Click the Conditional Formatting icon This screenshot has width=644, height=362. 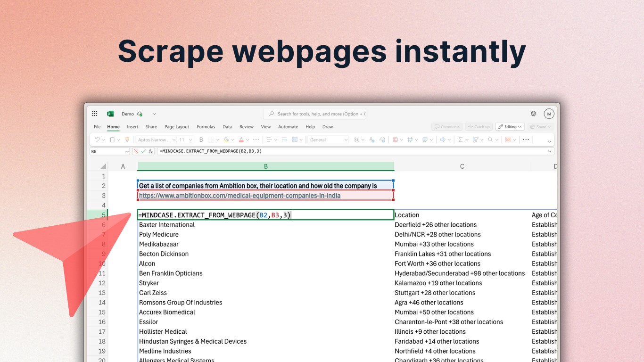point(395,140)
